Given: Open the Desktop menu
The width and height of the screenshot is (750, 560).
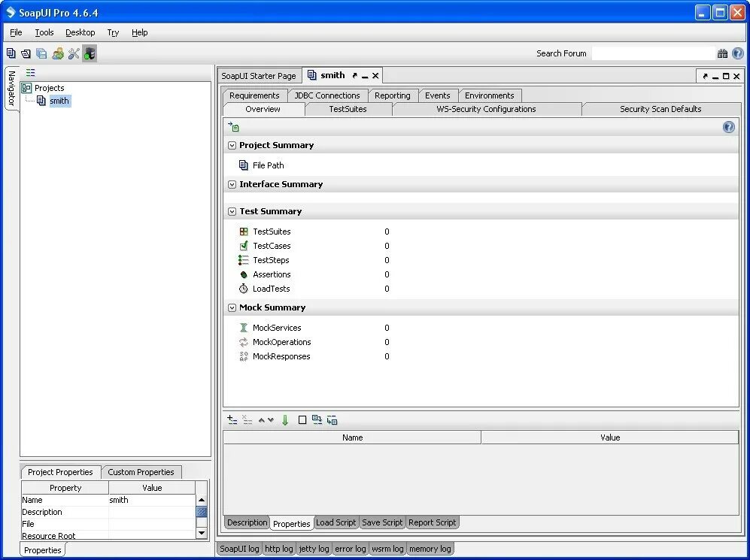Looking at the screenshot, I should point(80,32).
